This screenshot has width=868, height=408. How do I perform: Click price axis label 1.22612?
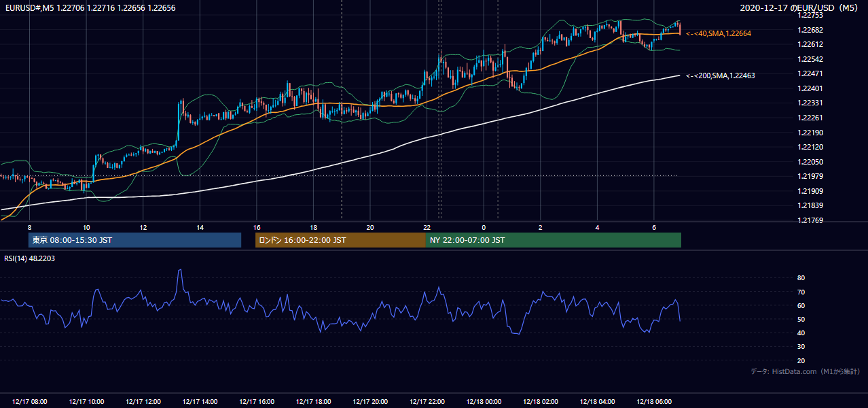click(809, 44)
